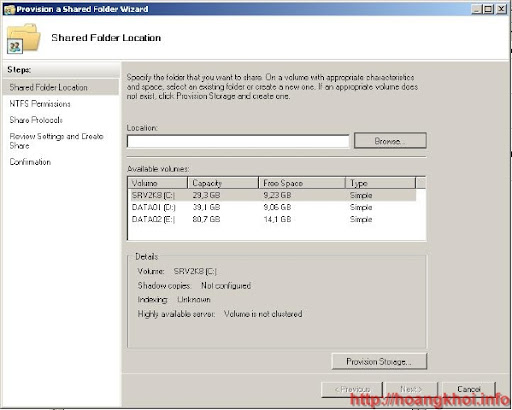This screenshot has width=512, height=410.
Task: Select the SRV2K8 (C:) volume row
Action: [272, 195]
